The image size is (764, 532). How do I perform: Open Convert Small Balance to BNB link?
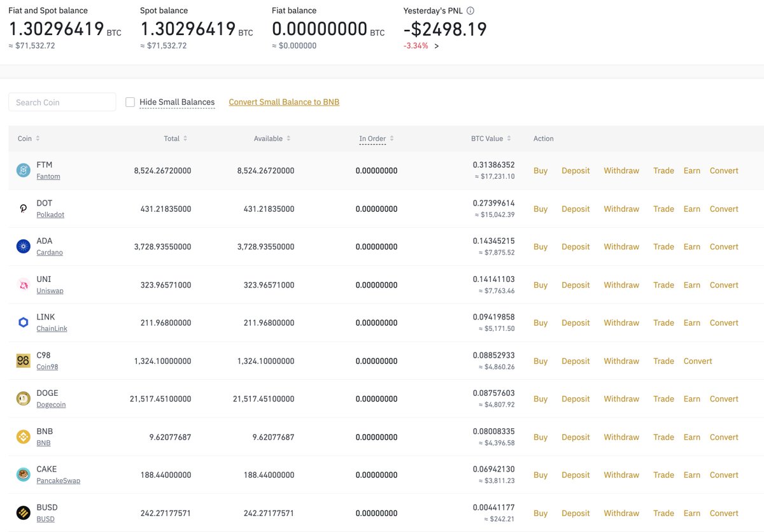pyautogui.click(x=284, y=102)
